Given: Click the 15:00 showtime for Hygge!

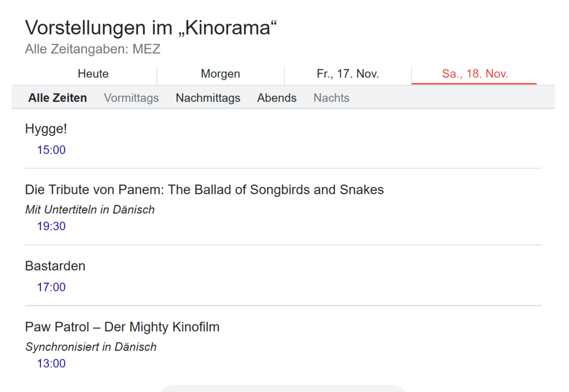Looking at the screenshot, I should (x=51, y=150).
